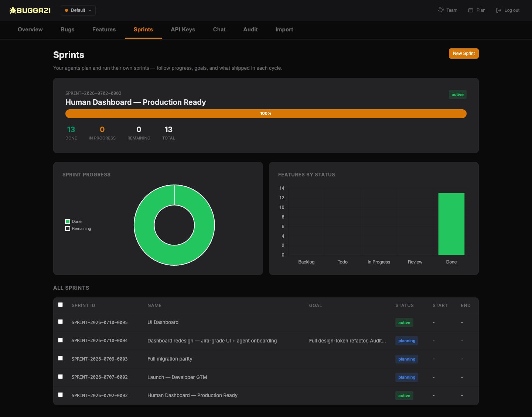Click SPRINT-2026-0710-0004 ID cell

[x=100, y=341]
